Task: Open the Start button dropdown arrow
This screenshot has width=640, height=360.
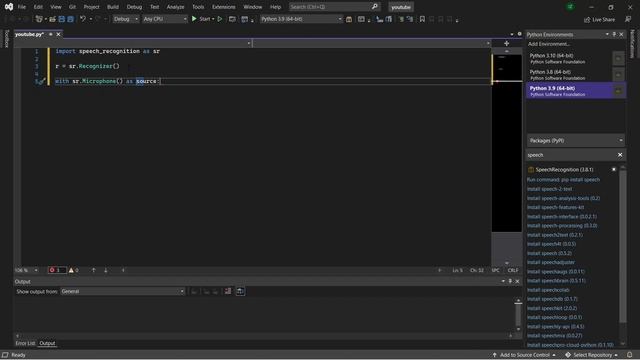Action: coord(213,19)
